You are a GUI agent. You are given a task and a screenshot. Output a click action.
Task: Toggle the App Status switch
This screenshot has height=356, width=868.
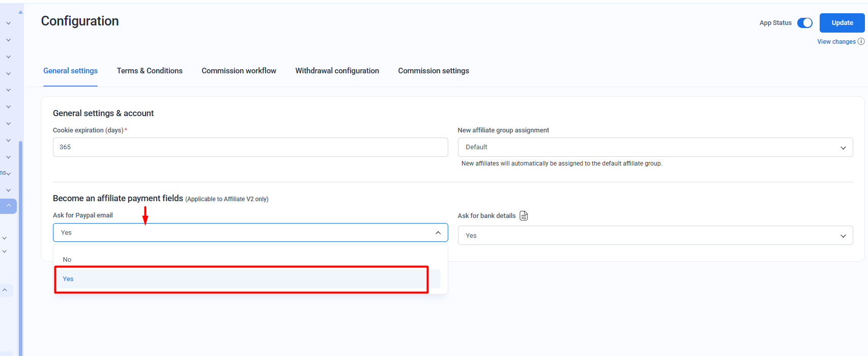pyautogui.click(x=804, y=23)
